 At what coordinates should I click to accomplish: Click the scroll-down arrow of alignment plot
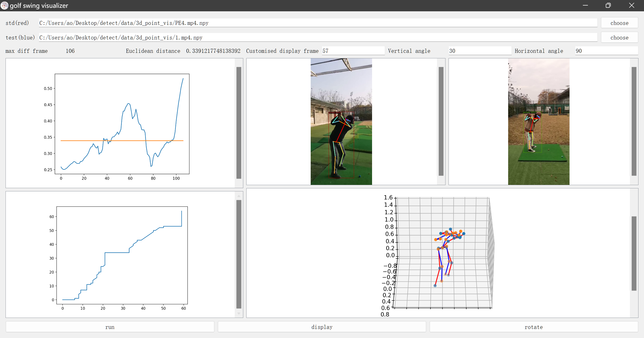pyautogui.click(x=239, y=313)
